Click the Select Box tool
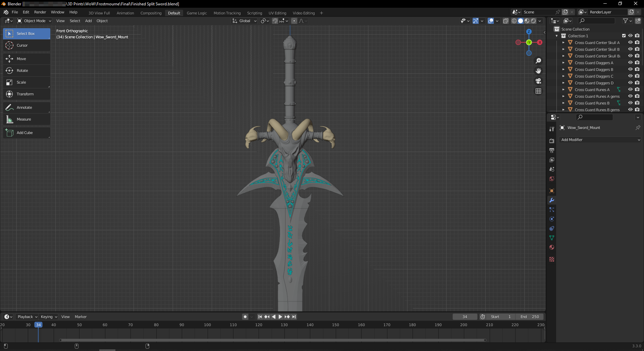This screenshot has width=644, height=351. tap(26, 34)
